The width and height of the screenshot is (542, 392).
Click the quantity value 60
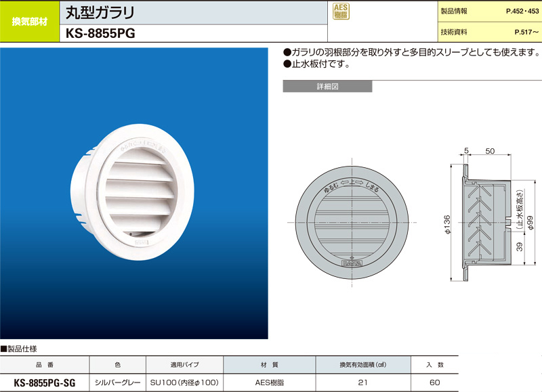[435, 383]
